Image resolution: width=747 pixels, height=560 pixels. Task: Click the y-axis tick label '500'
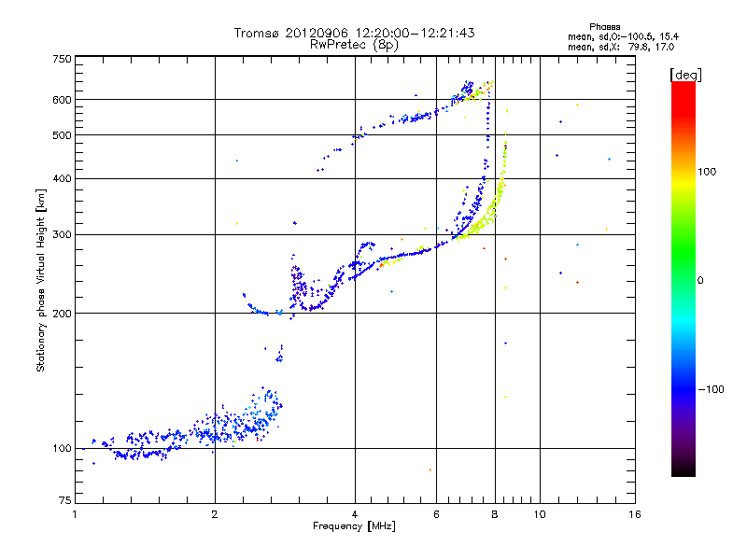click(x=62, y=135)
